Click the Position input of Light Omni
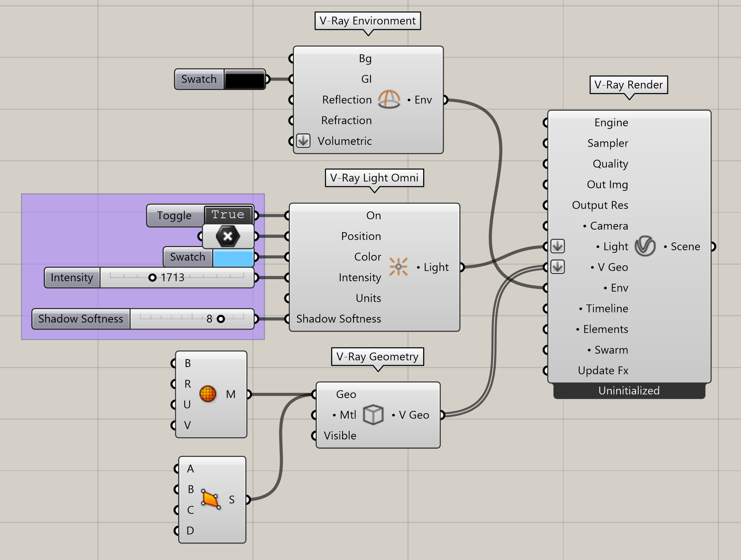741x560 pixels. click(x=361, y=236)
